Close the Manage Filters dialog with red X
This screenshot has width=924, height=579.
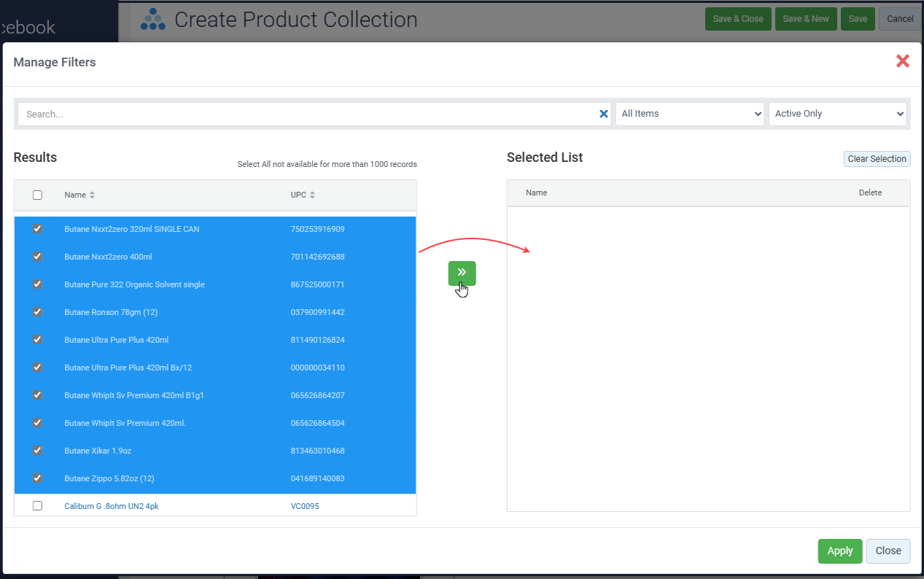(x=903, y=61)
